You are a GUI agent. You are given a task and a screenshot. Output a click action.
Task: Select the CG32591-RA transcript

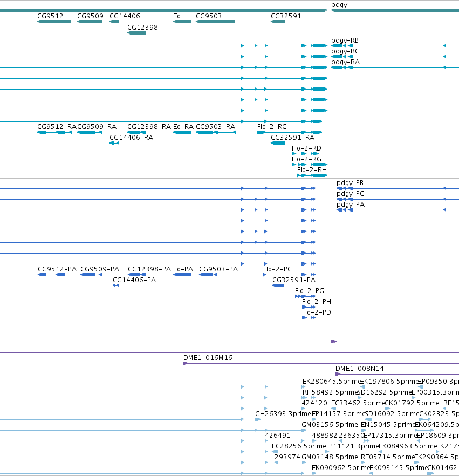(278, 143)
